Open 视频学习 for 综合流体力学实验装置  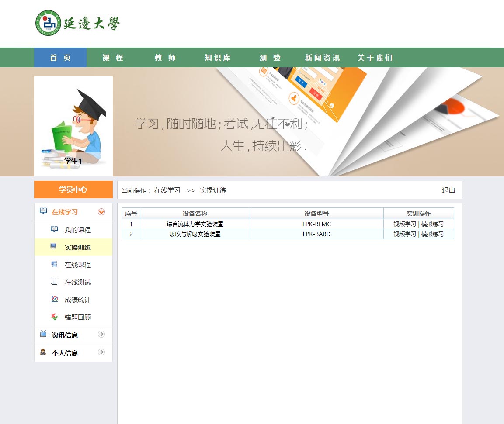pos(405,224)
